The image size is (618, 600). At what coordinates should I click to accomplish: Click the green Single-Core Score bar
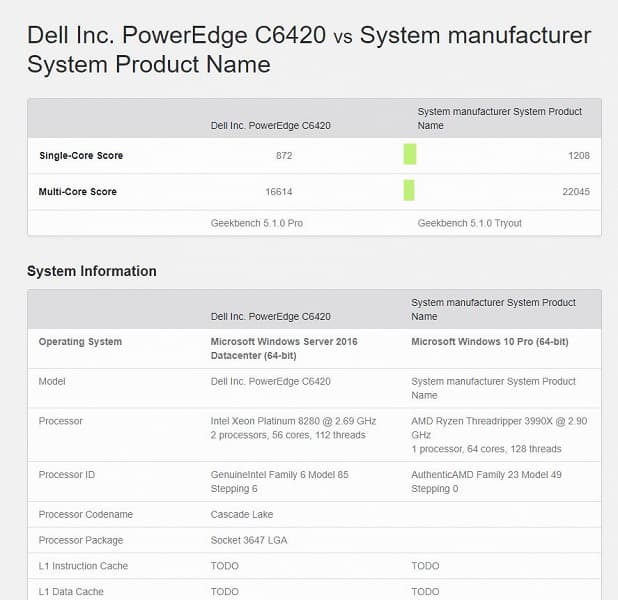410,155
